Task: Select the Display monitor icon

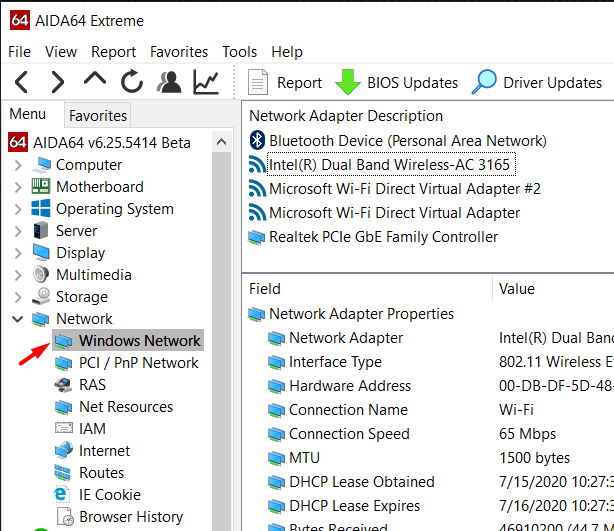Action: pos(41,253)
